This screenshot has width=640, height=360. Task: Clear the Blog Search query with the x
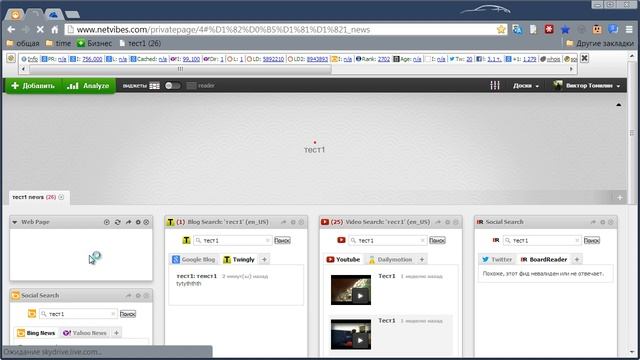tap(267, 240)
